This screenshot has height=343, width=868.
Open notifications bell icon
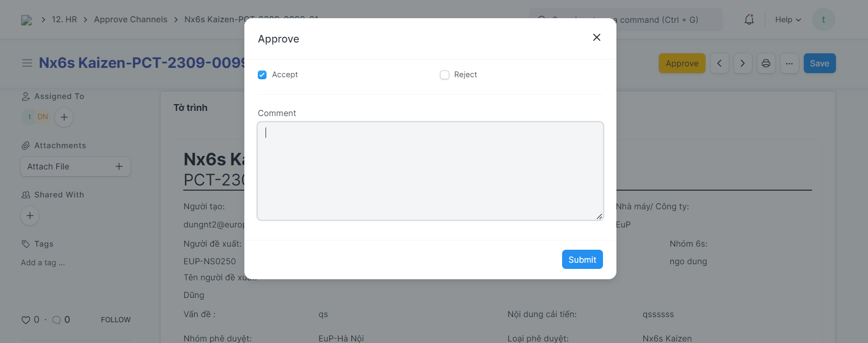[749, 20]
